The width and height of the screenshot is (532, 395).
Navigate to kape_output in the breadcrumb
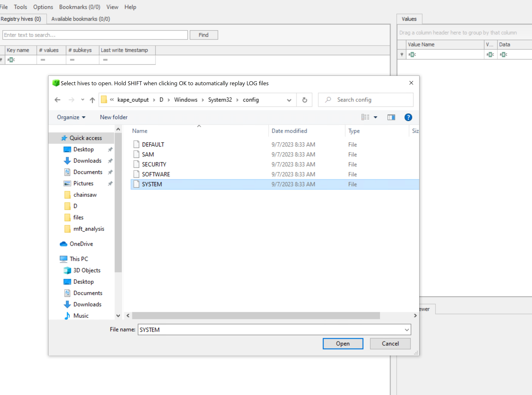[133, 100]
